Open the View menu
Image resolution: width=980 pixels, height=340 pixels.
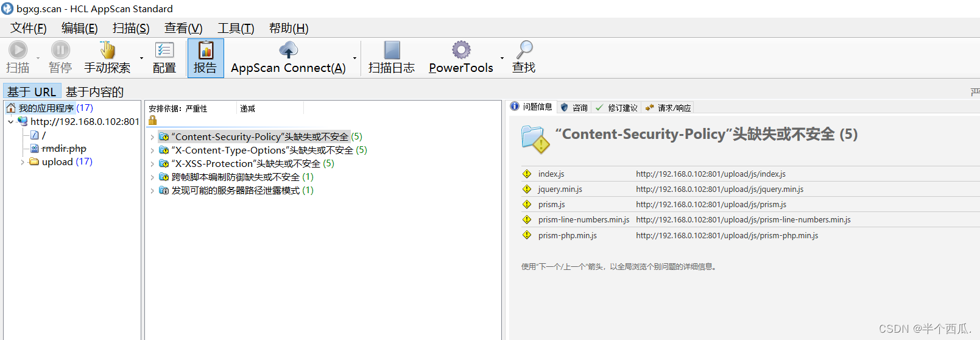(x=183, y=28)
